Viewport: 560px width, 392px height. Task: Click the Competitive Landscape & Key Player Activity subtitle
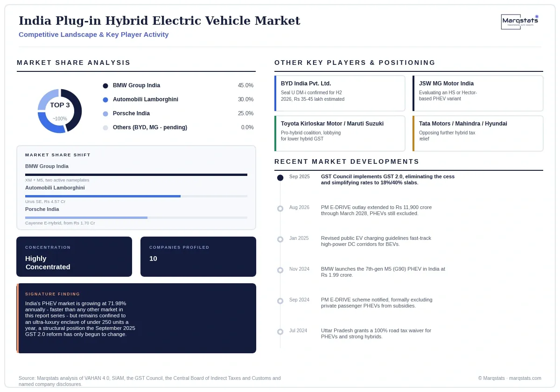(x=94, y=35)
